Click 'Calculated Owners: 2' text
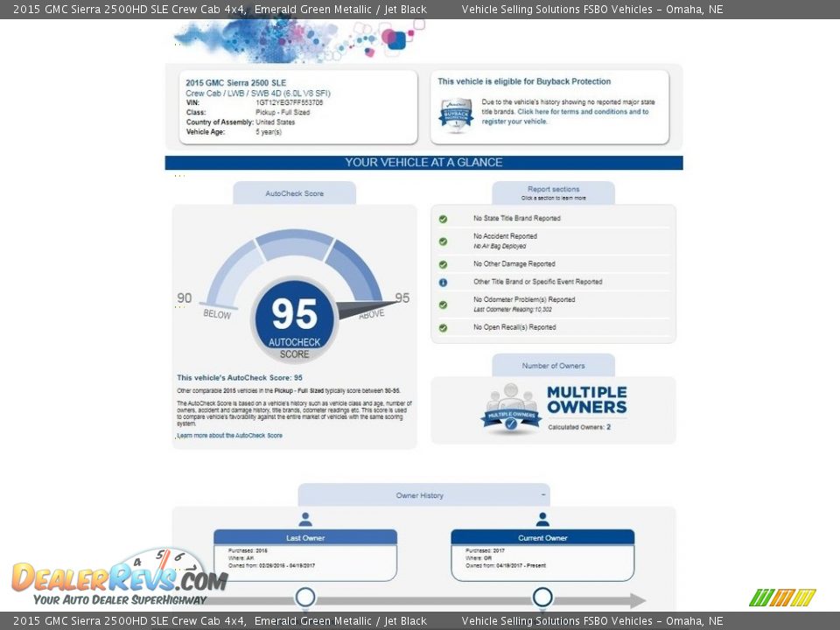 click(579, 427)
